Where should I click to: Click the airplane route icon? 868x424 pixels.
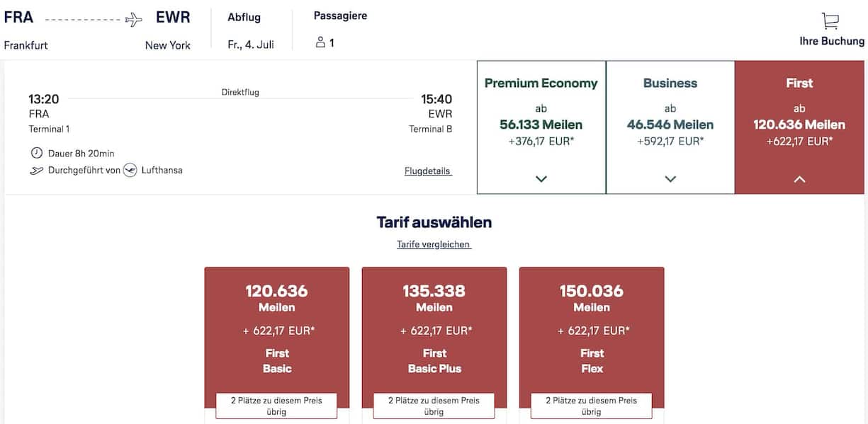pyautogui.click(x=133, y=20)
